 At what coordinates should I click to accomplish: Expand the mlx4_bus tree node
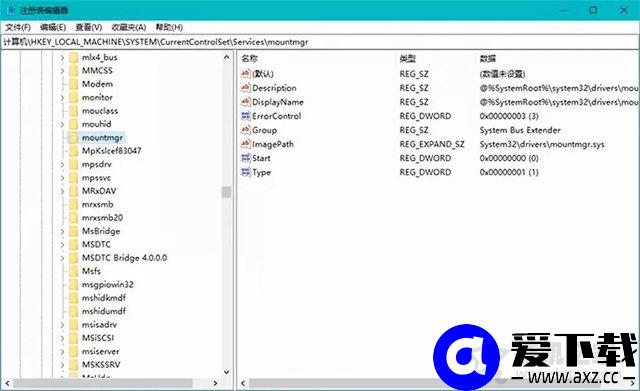tap(62, 58)
